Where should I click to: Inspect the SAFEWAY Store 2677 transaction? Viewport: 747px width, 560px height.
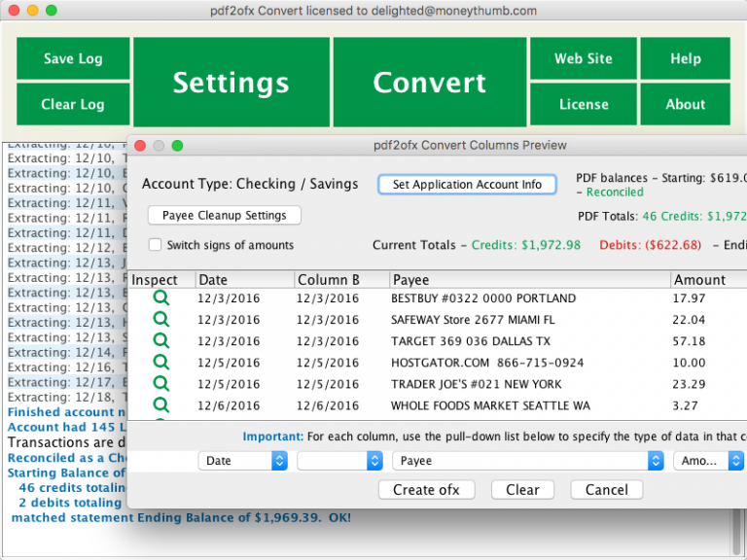(161, 320)
